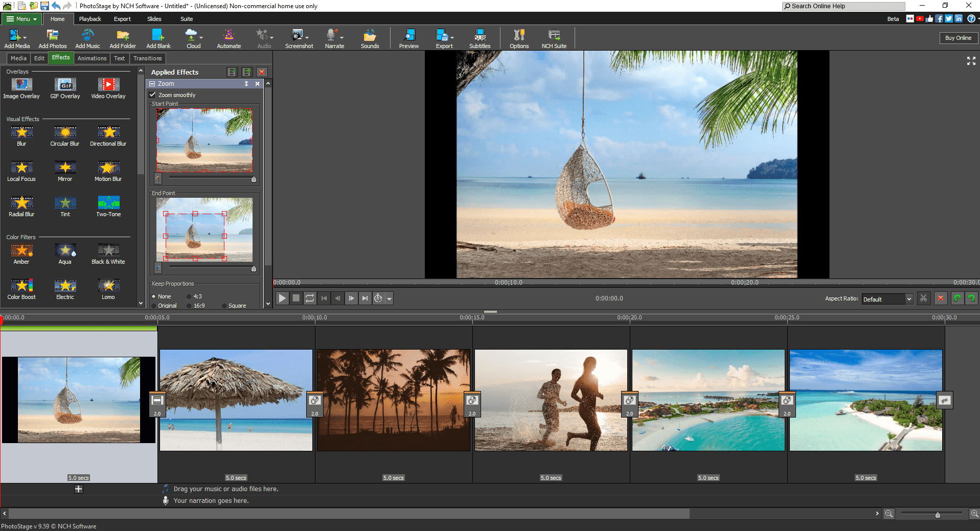This screenshot has width=980, height=531.
Task: Switch to the Playback menu tab
Action: 90,19
